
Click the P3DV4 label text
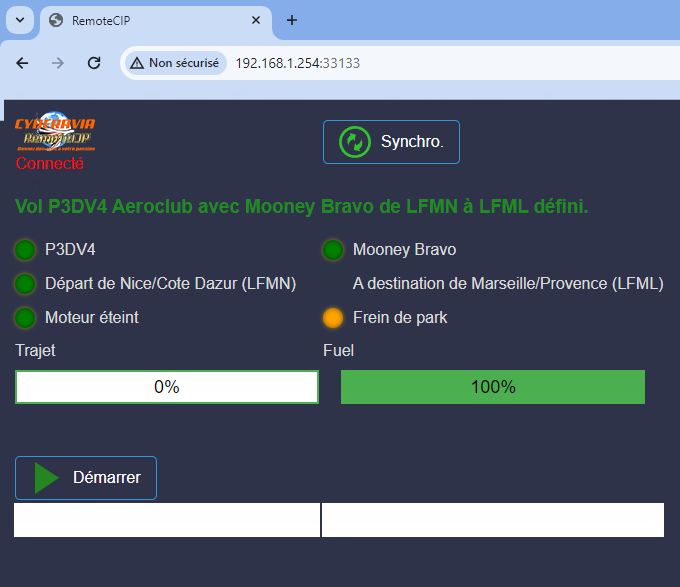point(70,250)
